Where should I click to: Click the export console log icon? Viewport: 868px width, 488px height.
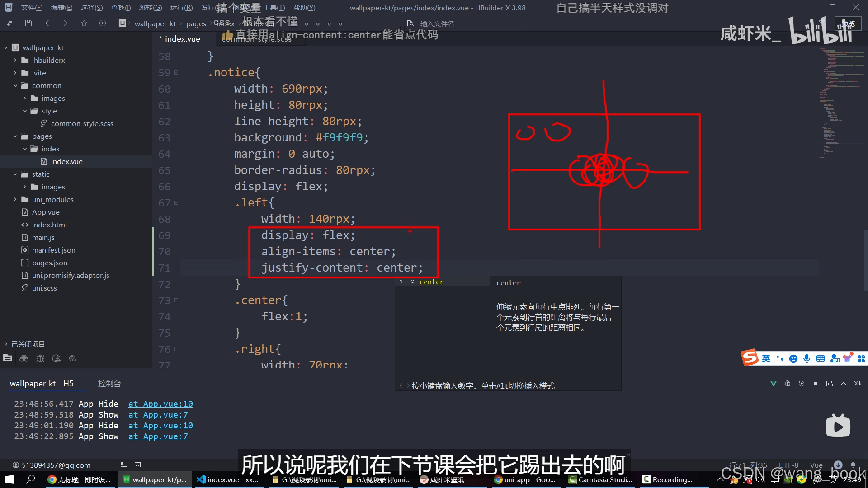[x=830, y=384]
